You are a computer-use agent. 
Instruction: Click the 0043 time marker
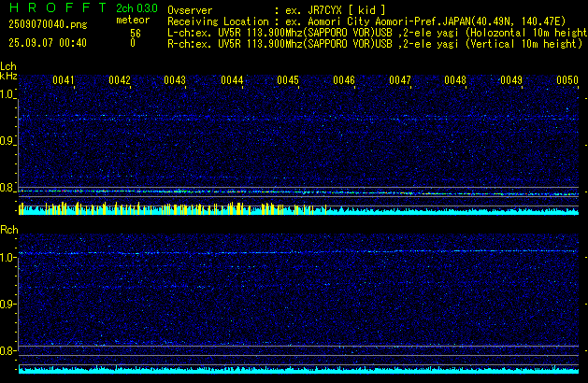click(x=175, y=80)
